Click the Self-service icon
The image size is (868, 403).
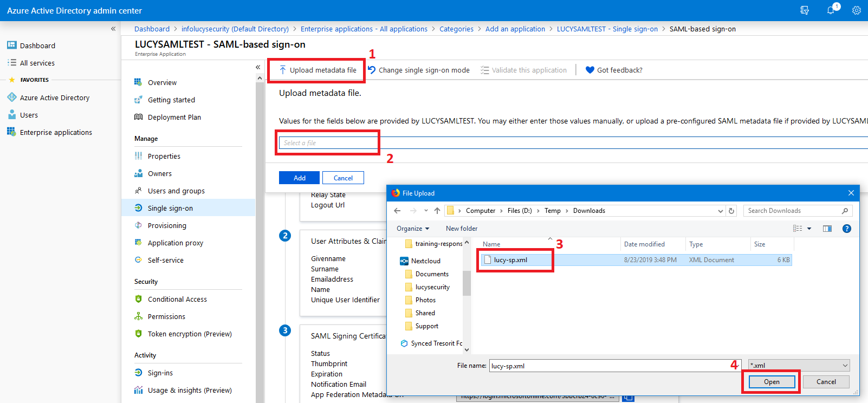click(x=138, y=260)
